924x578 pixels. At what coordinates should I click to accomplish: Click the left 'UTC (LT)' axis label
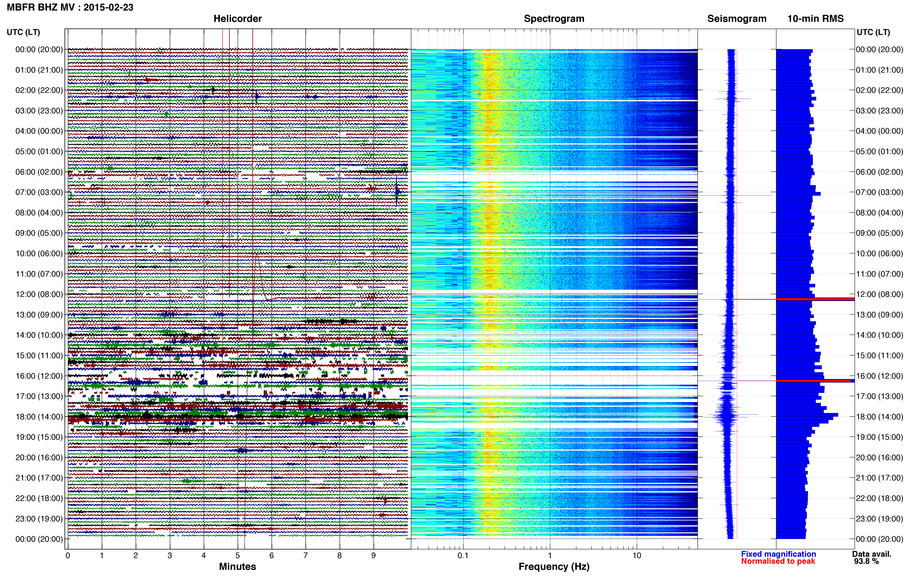pos(23,32)
